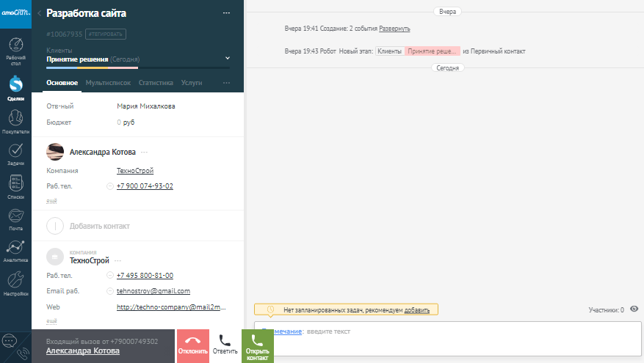
Task: Click deal number #10067935
Action: click(64, 34)
